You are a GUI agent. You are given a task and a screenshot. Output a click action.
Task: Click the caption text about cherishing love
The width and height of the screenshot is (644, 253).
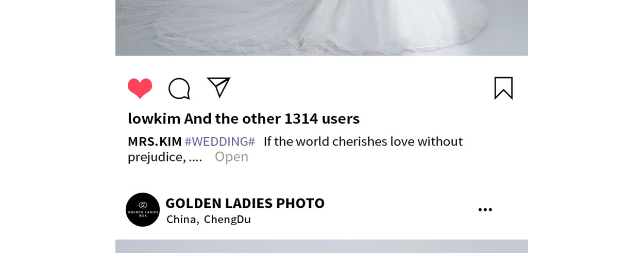coord(295,149)
